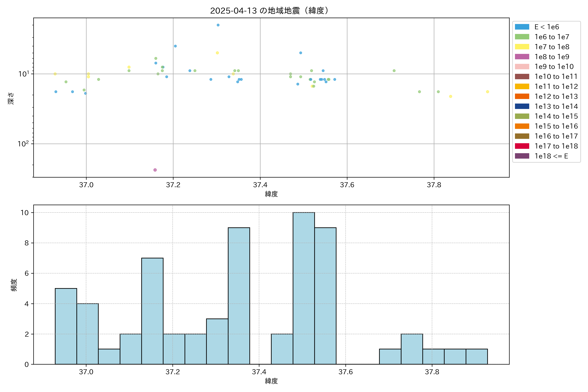Click the 頻度 y-axis label

14,285
